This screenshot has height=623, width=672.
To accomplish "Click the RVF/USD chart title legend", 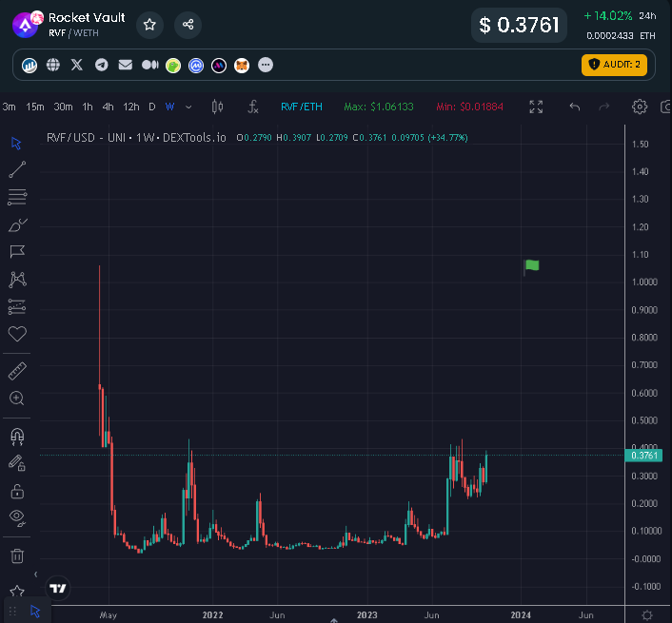I will point(136,138).
